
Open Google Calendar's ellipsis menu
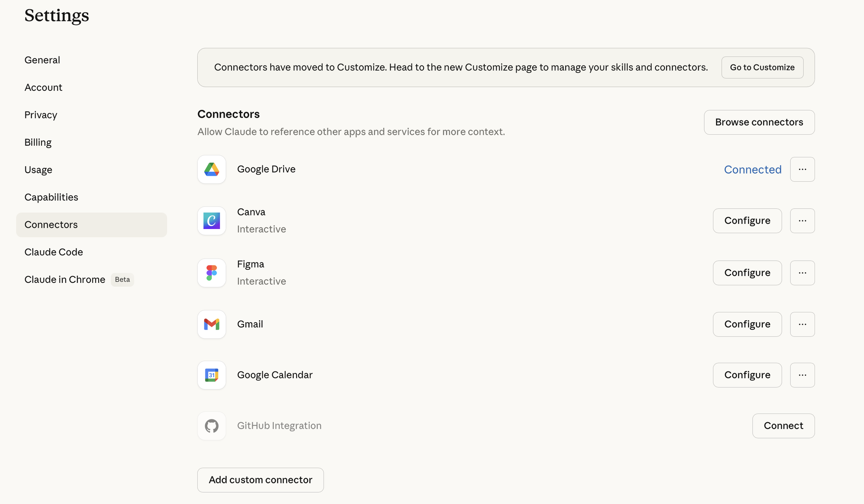(x=802, y=375)
